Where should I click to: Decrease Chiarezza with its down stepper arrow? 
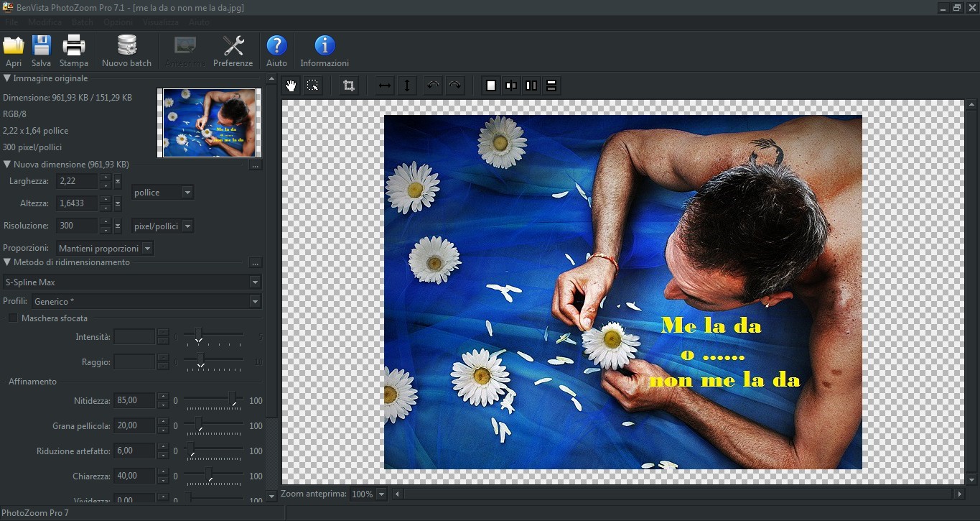[x=163, y=480]
